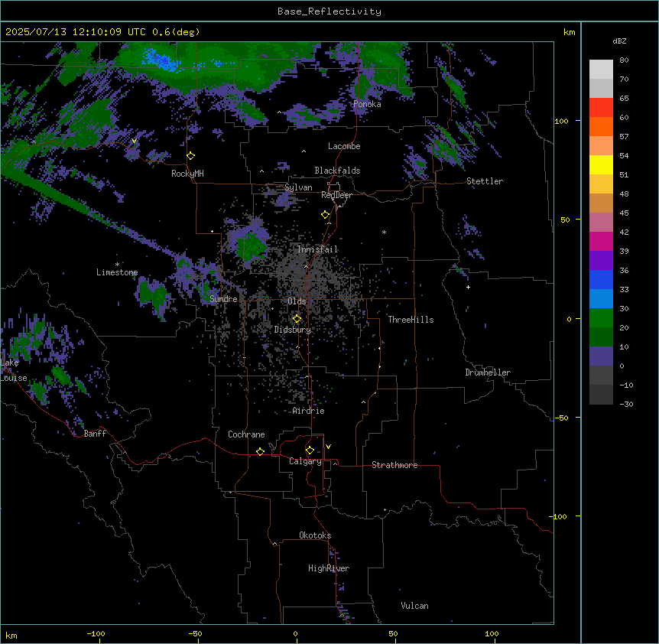Click the Lacombe label
This screenshot has height=644, width=659.
point(344,146)
